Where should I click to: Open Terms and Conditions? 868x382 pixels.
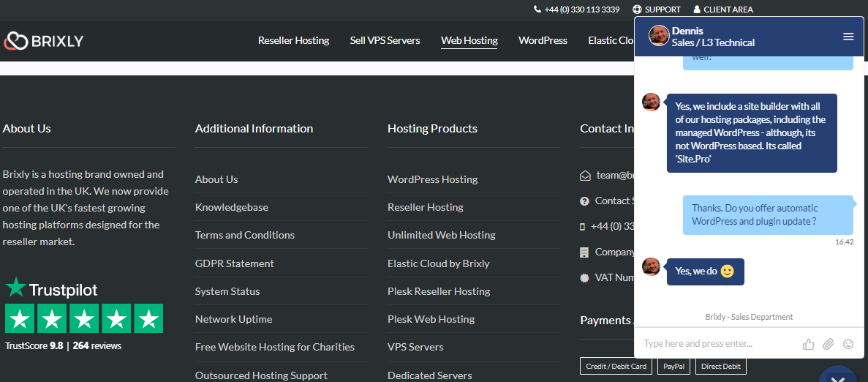pyautogui.click(x=245, y=235)
